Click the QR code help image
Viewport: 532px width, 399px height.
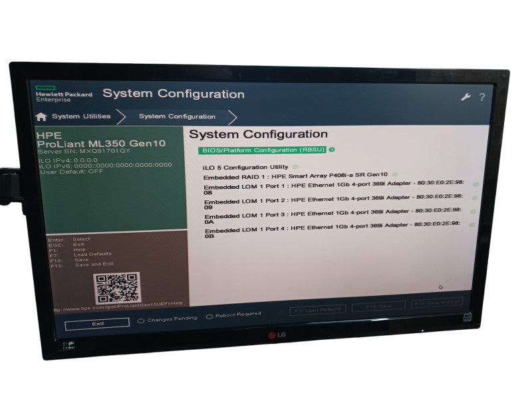pos(117,289)
